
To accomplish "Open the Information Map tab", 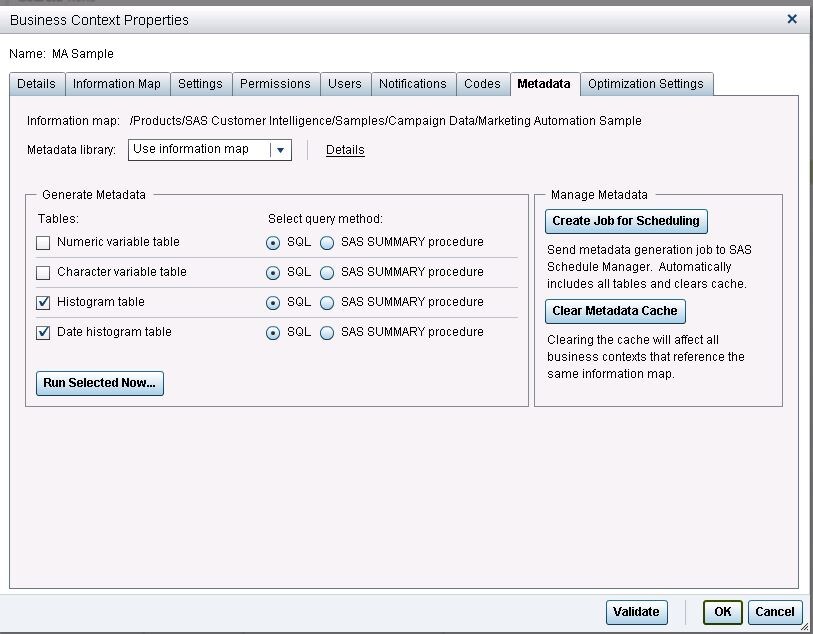I will [x=116, y=84].
